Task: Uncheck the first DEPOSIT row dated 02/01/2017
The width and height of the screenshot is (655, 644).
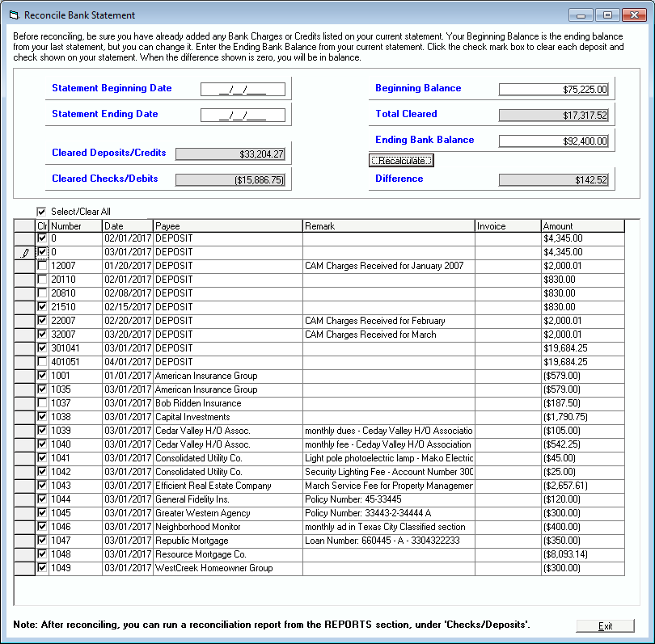Action: [x=43, y=238]
